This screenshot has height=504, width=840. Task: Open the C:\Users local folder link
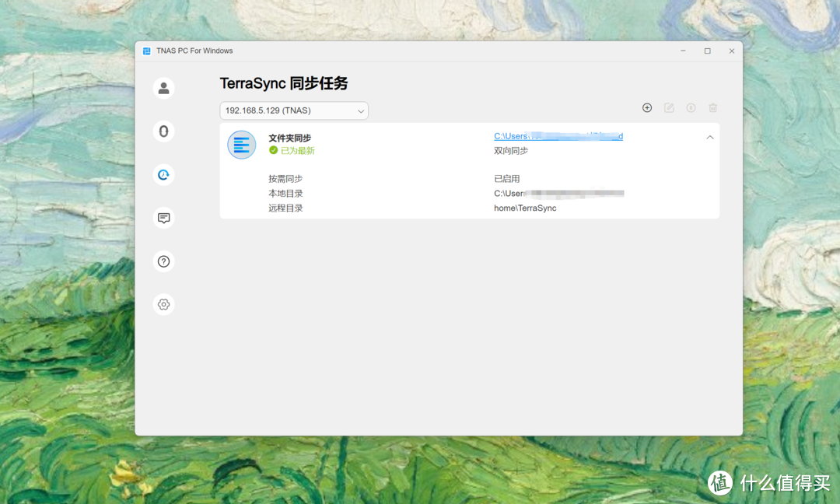coord(558,136)
